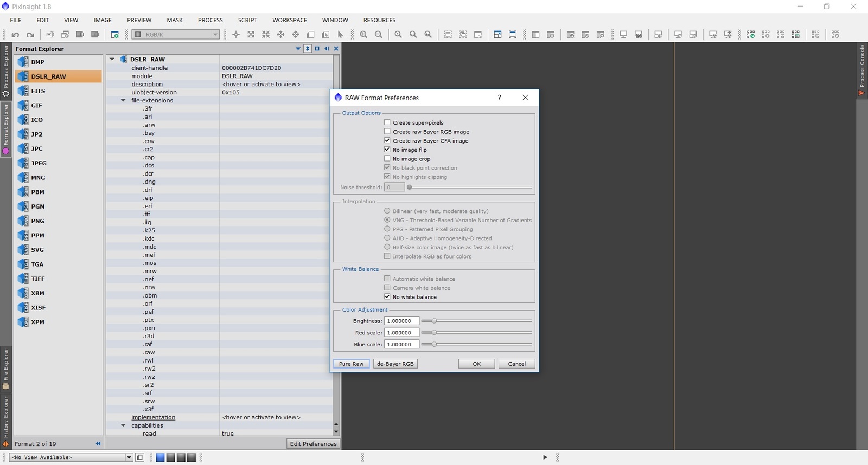Enable Create super-pixels option
The image size is (868, 465).
387,122
